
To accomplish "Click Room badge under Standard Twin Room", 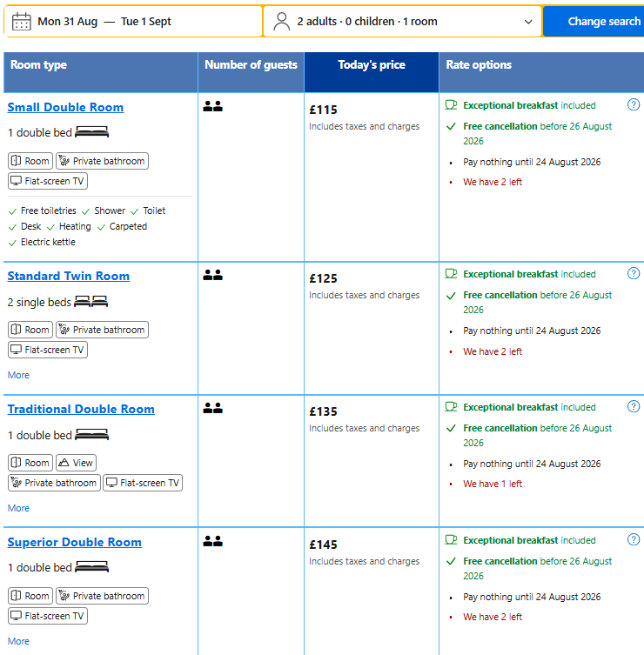I will (x=30, y=330).
